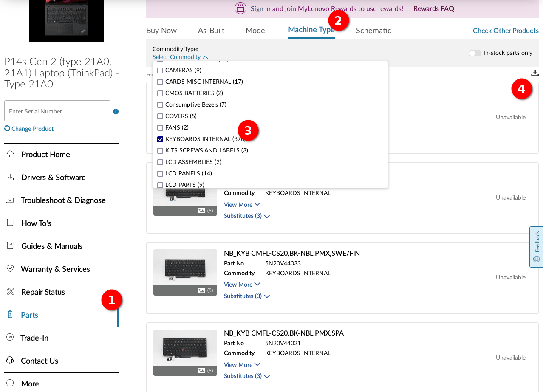
Task: Uncheck the KEYBOARDS INTERNAL checkbox
Action: point(160,139)
